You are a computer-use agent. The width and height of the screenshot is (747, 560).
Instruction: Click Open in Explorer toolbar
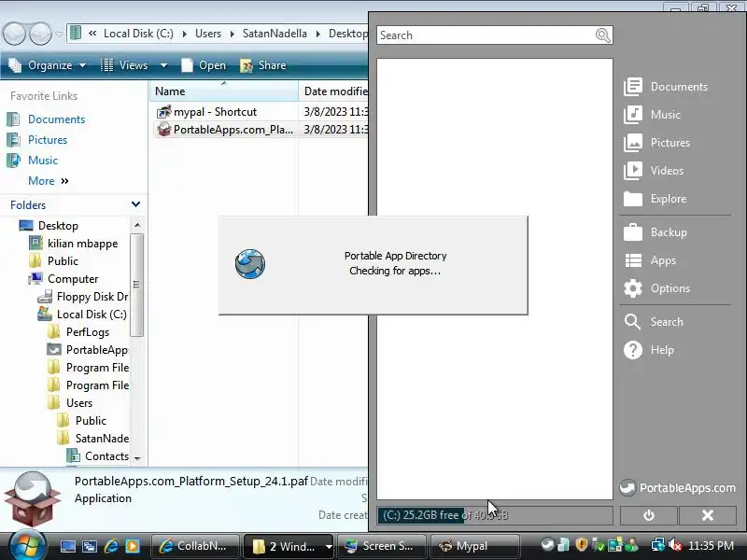click(204, 65)
